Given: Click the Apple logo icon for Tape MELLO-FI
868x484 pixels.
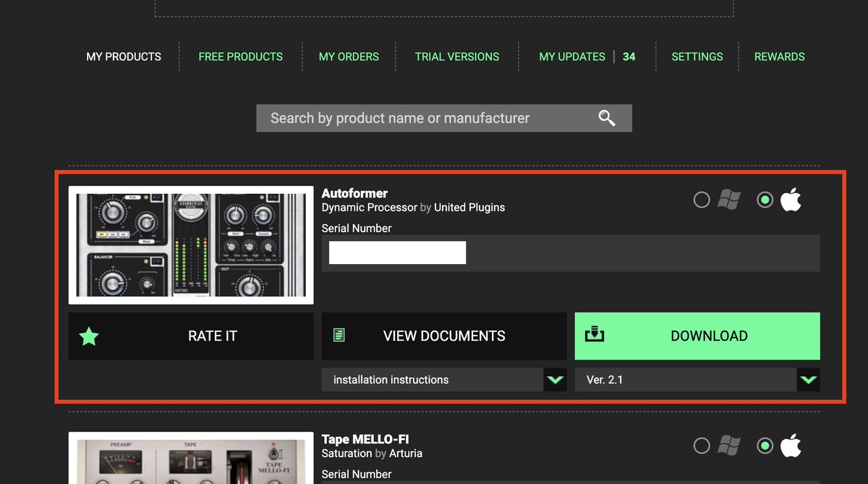Looking at the screenshot, I should click(x=791, y=446).
